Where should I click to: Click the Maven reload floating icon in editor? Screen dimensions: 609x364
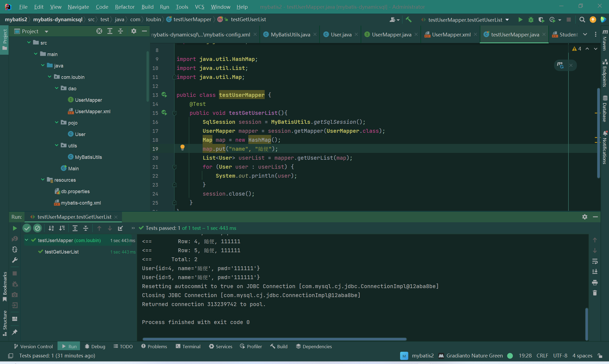click(560, 65)
